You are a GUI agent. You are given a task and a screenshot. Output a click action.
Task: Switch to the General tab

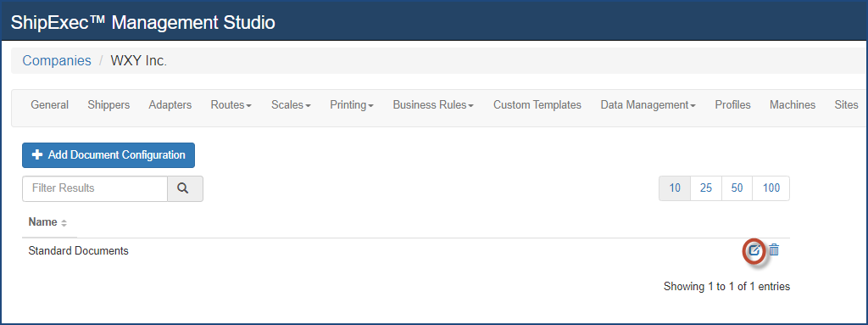(50, 105)
